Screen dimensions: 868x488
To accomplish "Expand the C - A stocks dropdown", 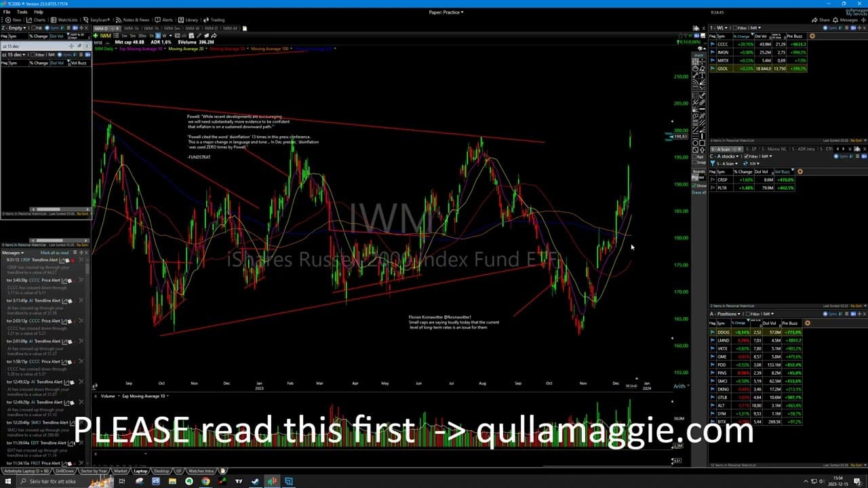I will (724, 157).
